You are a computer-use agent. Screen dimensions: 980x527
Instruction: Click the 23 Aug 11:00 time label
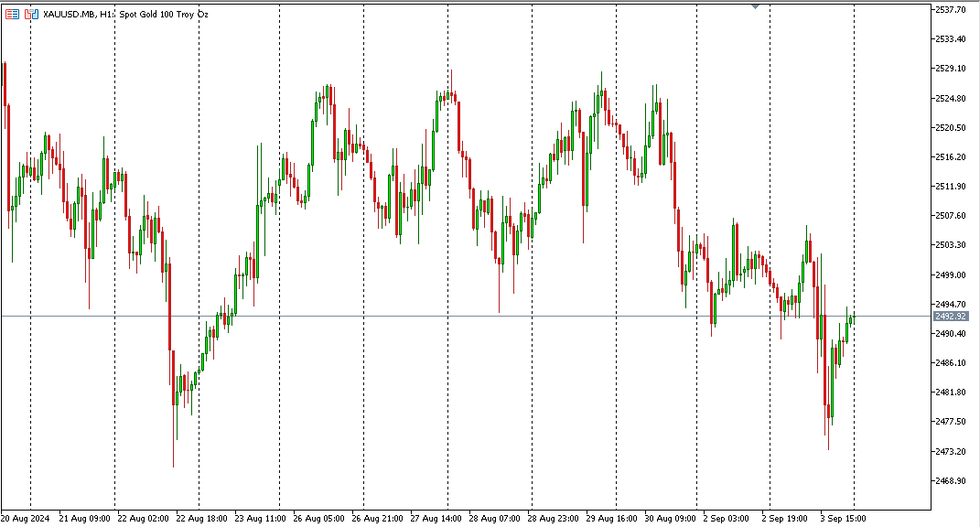coord(261,518)
